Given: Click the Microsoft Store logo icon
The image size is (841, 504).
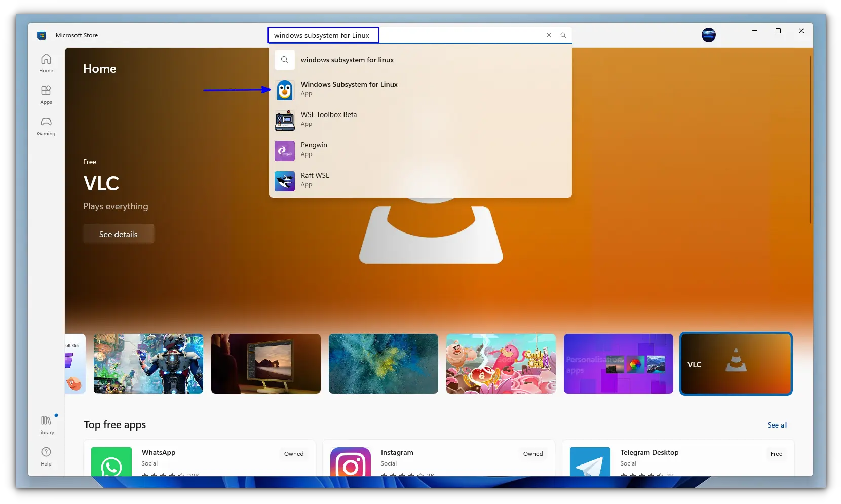Looking at the screenshot, I should (42, 35).
